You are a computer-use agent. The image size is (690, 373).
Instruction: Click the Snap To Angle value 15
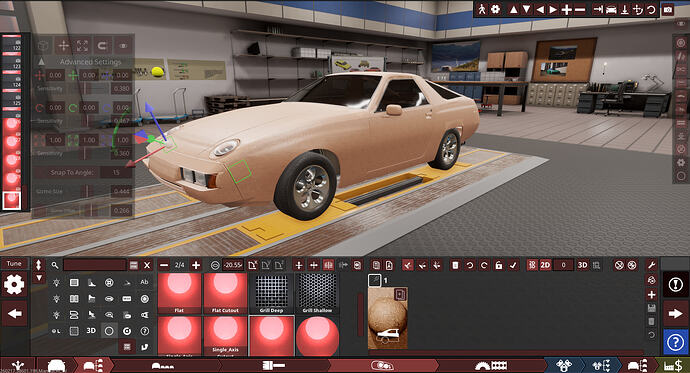click(x=116, y=172)
